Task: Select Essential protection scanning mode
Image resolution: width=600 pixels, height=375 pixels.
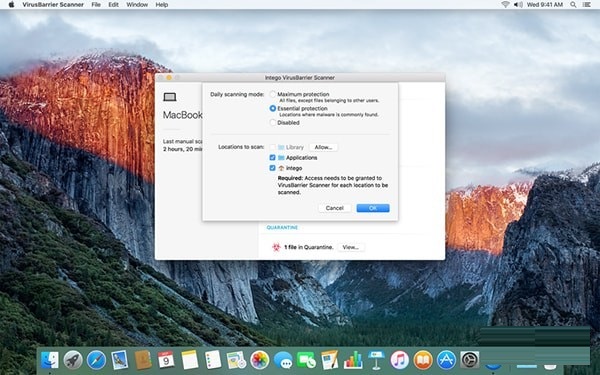Action: pos(272,108)
